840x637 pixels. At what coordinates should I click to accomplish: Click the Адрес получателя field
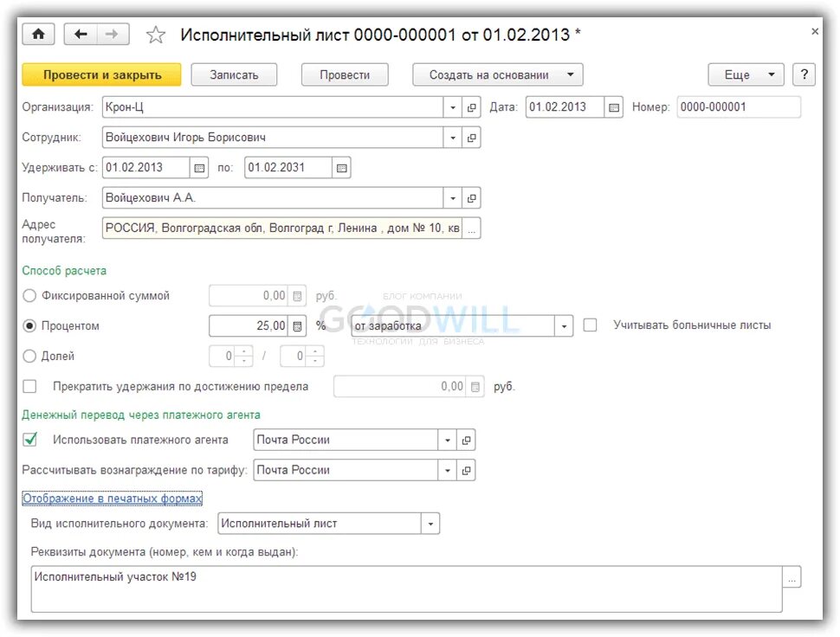pos(281,228)
